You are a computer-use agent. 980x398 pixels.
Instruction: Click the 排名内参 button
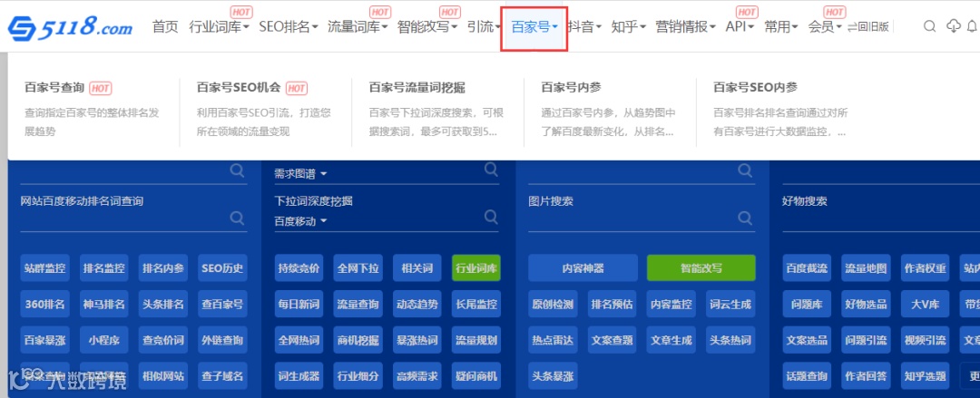[163, 268]
